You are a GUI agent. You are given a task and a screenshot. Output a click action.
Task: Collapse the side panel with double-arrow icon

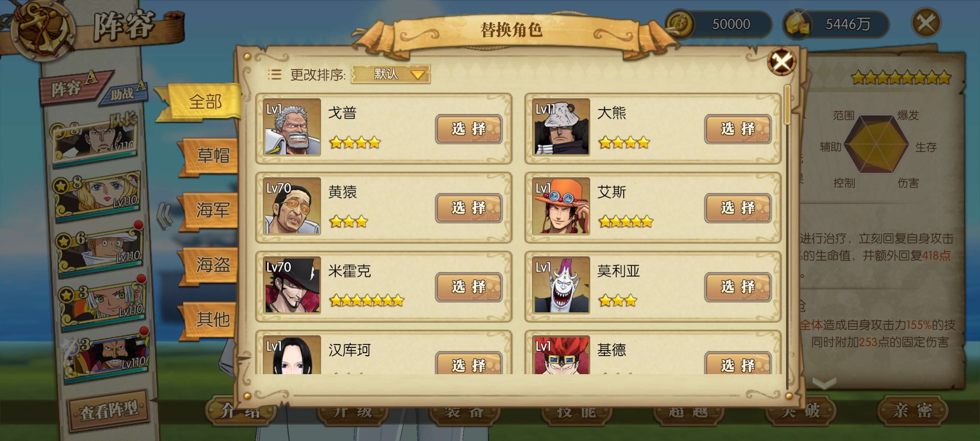coord(165,216)
